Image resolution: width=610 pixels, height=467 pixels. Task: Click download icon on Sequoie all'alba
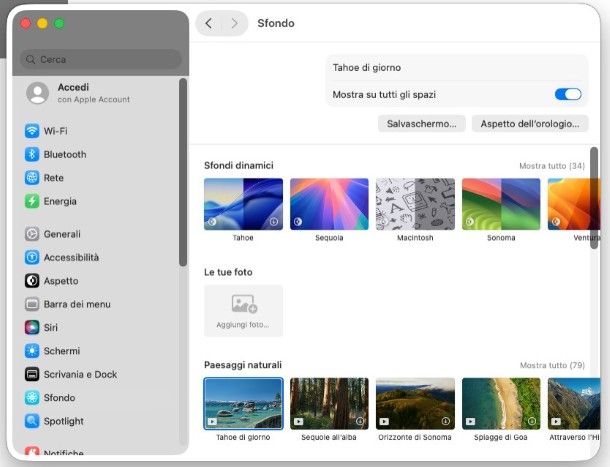pos(360,421)
